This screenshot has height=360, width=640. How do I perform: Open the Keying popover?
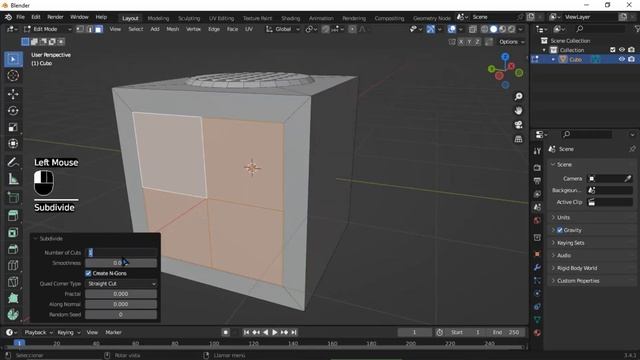(x=69, y=332)
